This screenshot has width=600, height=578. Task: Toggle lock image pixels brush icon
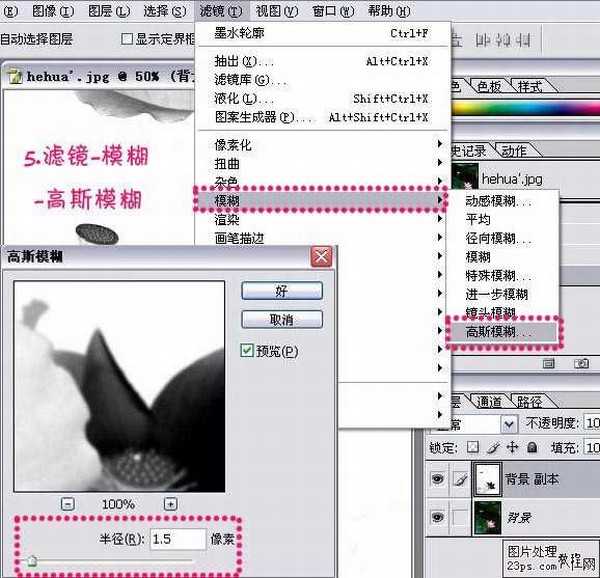[x=493, y=447]
